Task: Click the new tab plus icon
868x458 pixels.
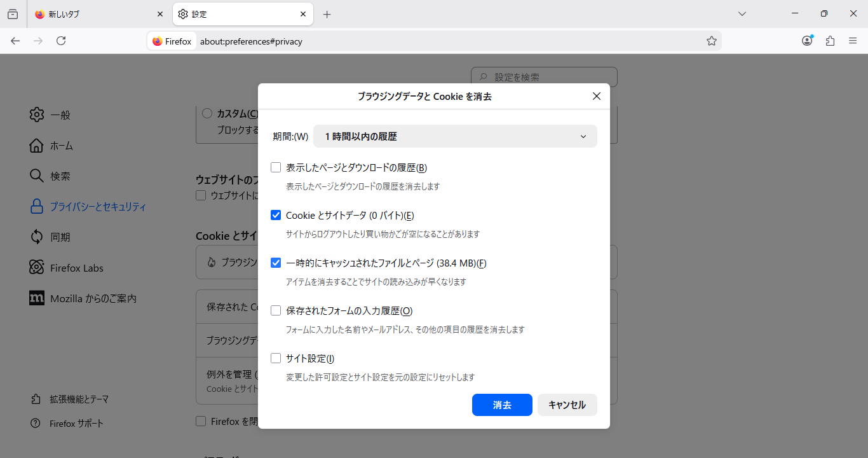Action: (x=327, y=14)
